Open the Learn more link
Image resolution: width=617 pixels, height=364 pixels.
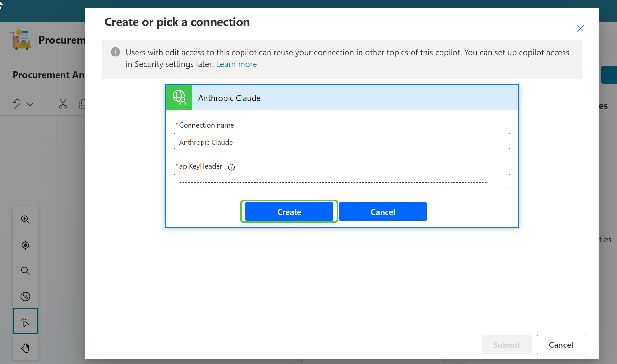pyautogui.click(x=236, y=64)
